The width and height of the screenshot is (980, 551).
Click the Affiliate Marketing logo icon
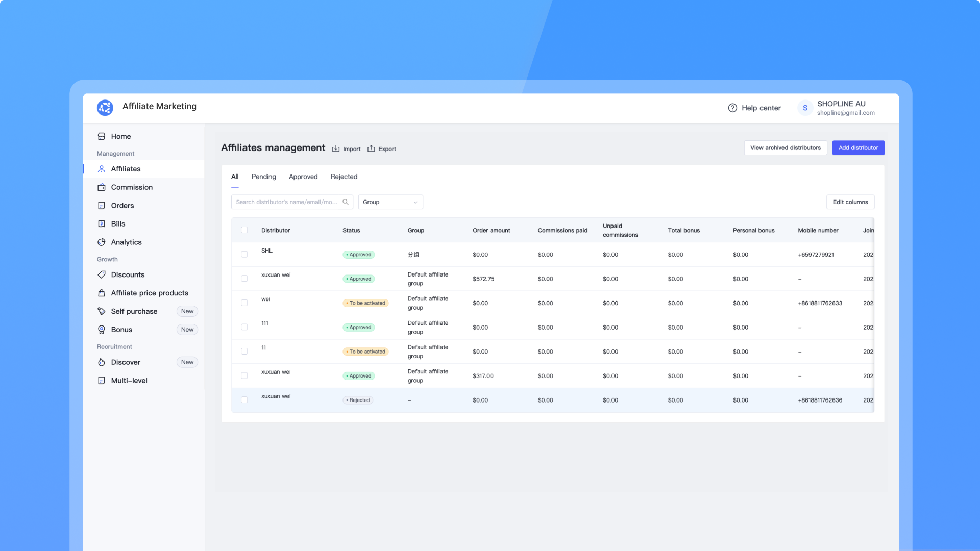[x=105, y=107]
